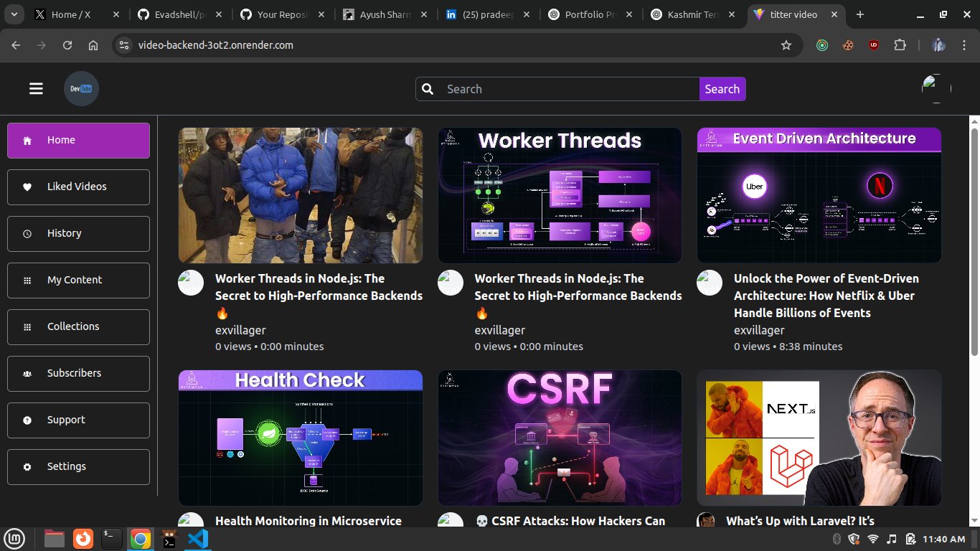This screenshot has height=551, width=980.
Task: Open the hamburger menu icon
Action: point(36,88)
